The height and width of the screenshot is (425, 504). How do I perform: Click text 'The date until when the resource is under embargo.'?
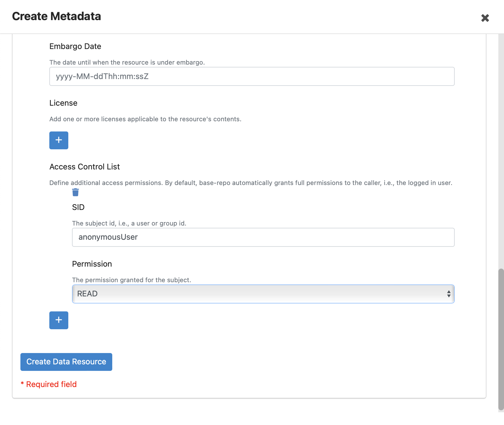(x=127, y=62)
